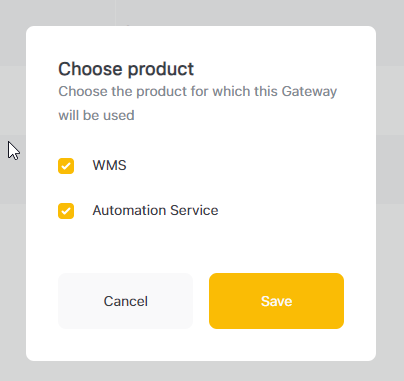The height and width of the screenshot is (381, 404).
Task: Disable WMS for this Gateway
Action: 66,166
